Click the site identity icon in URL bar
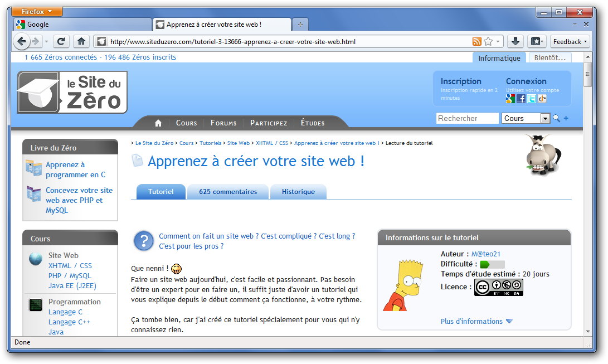This screenshot has width=608, height=364. [101, 41]
